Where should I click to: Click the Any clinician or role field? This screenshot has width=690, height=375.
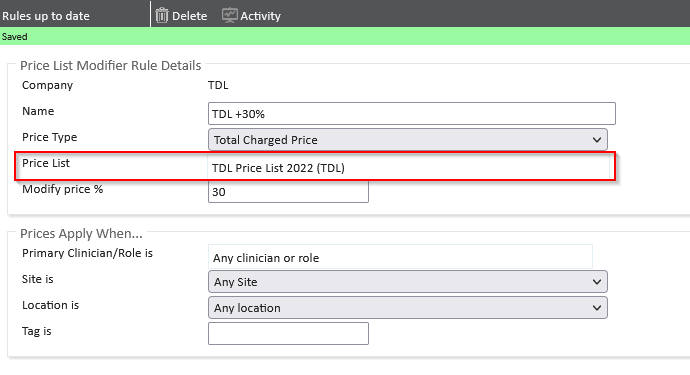[400, 257]
